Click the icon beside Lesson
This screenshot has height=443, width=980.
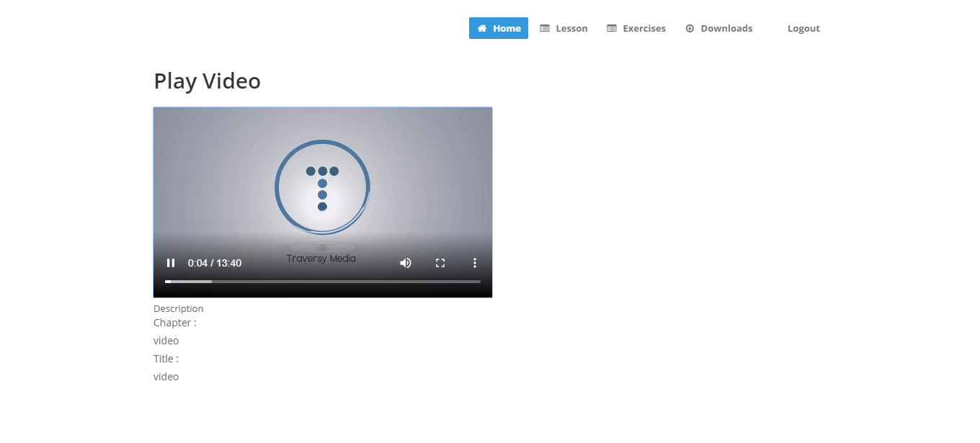pyautogui.click(x=545, y=28)
